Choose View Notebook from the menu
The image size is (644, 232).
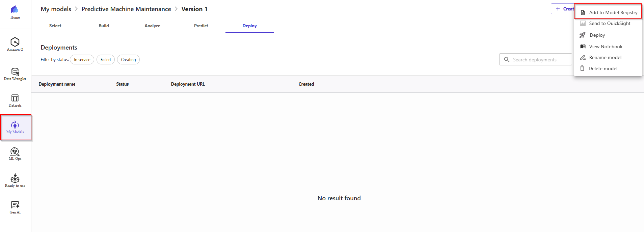click(608, 47)
